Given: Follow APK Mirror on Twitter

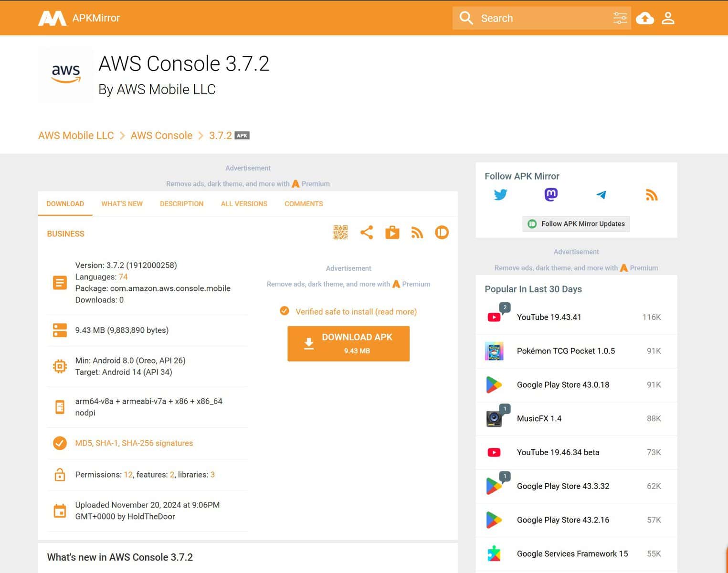Looking at the screenshot, I should coord(500,194).
